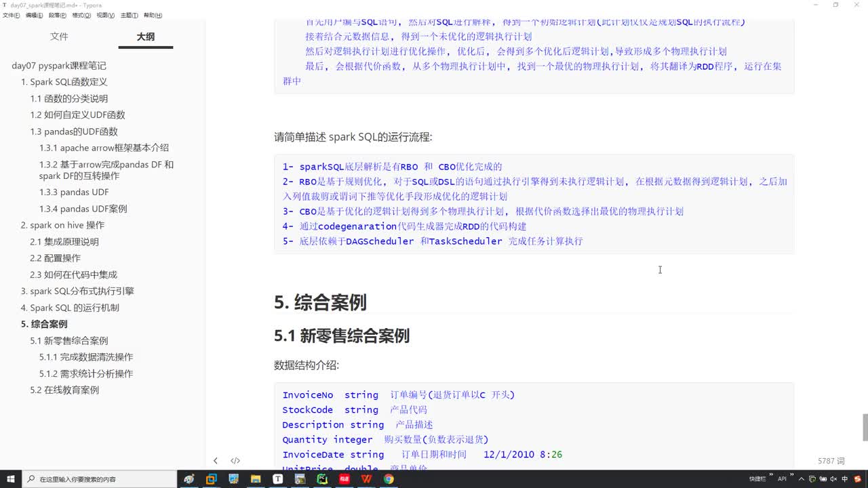The height and width of the screenshot is (488, 868).
Task: Go to 2.2 配置操作 outline entry
Action: click(x=56, y=258)
